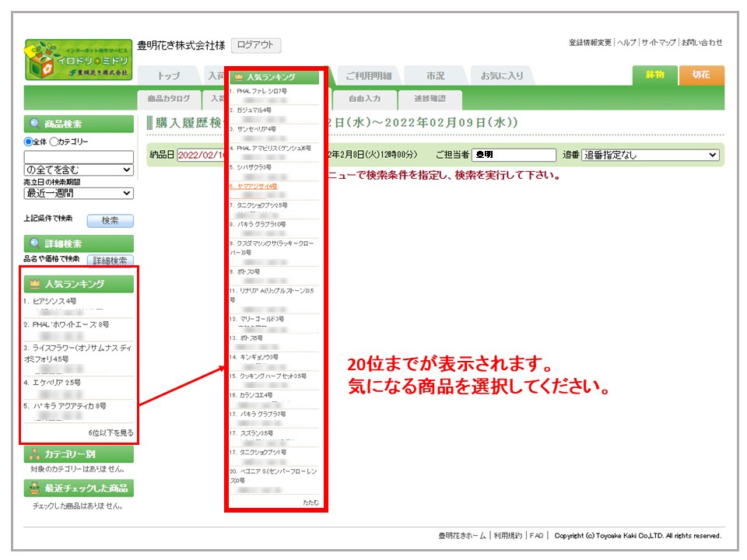Select the カテゴリー radio button
This screenshot has width=747, height=560.
54,142
